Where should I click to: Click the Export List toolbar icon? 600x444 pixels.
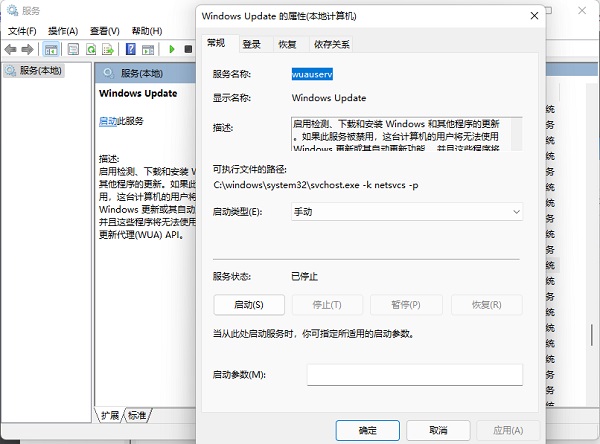pos(108,49)
